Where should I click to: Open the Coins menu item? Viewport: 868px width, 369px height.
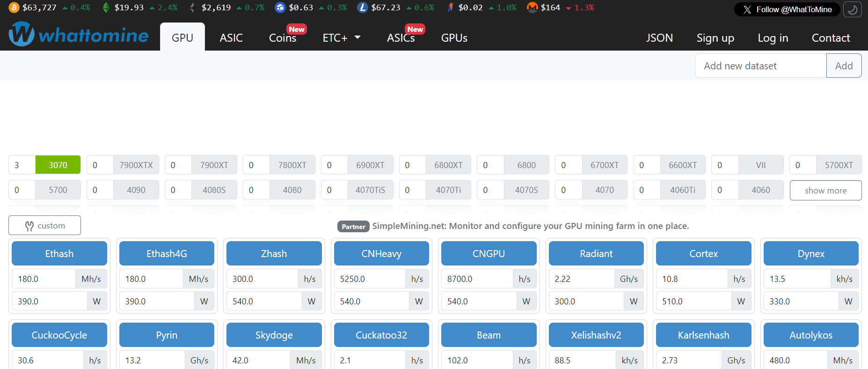click(283, 38)
